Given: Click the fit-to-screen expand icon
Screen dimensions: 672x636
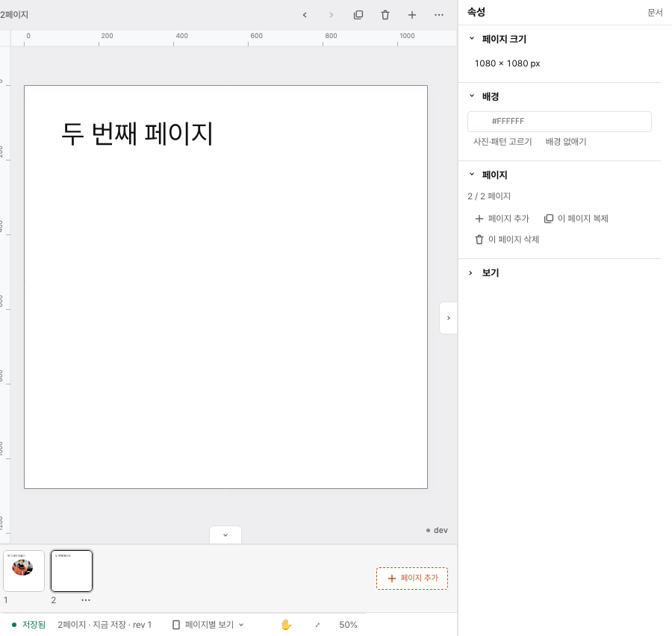Looking at the screenshot, I should (317, 625).
